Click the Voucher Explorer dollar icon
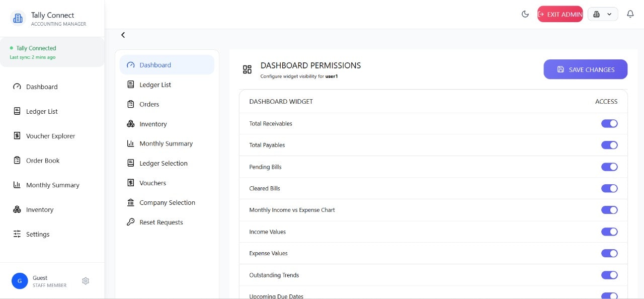The width and height of the screenshot is (644, 299). pos(17,136)
